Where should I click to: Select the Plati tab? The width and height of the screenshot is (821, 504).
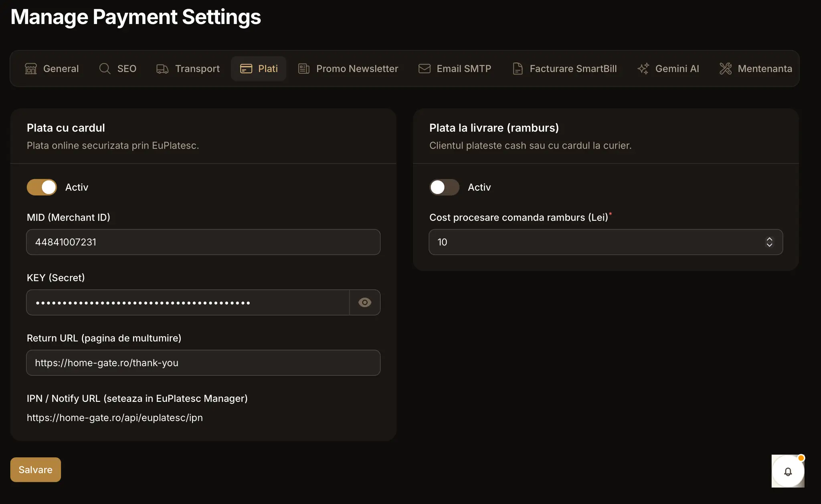click(x=259, y=69)
